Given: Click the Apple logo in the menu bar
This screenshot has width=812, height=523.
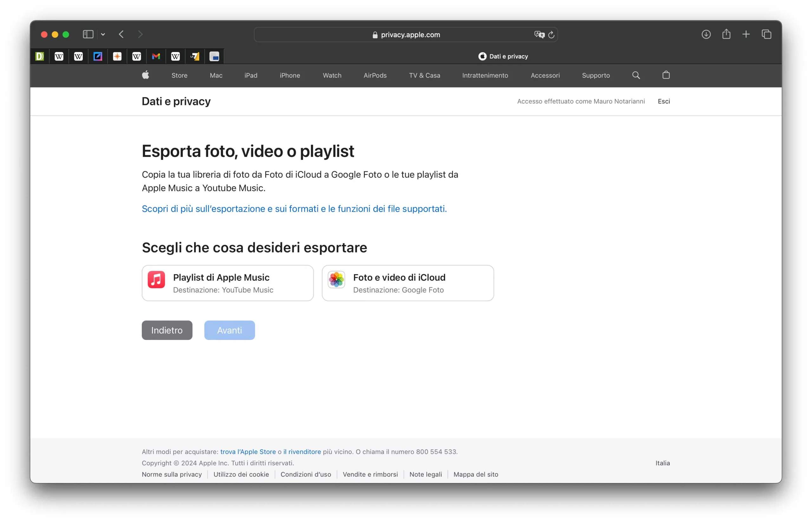Looking at the screenshot, I should [x=146, y=75].
